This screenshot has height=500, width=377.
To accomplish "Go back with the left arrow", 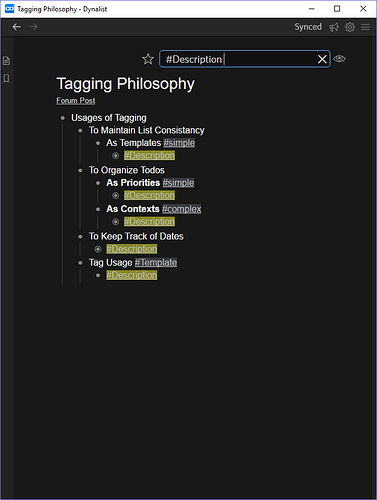I will (17, 27).
